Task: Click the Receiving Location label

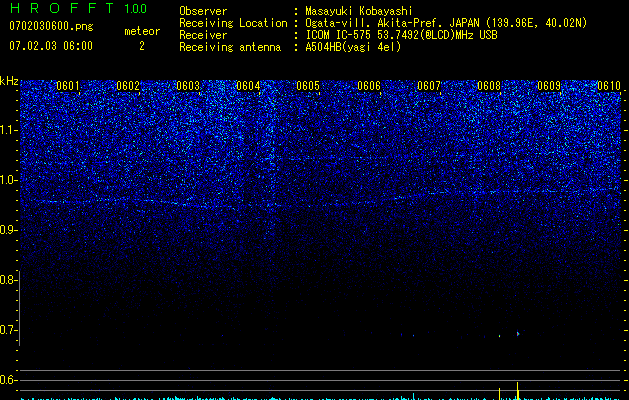Action: click(x=233, y=23)
